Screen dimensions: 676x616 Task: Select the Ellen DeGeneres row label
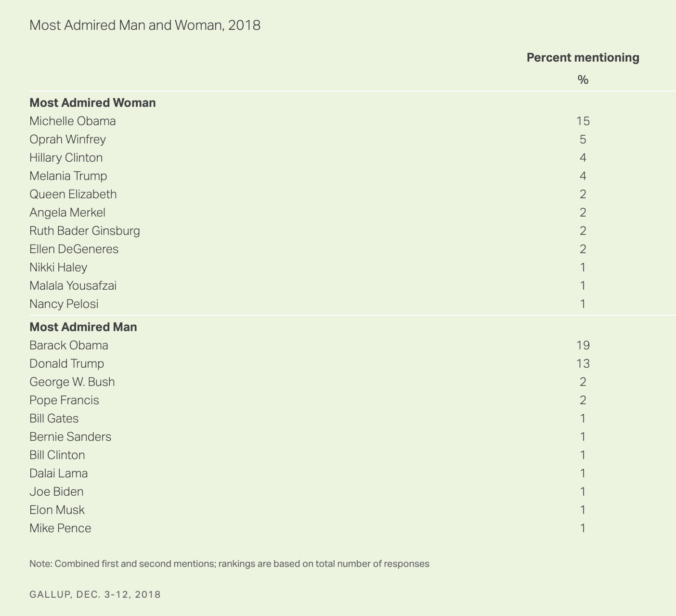(74, 249)
